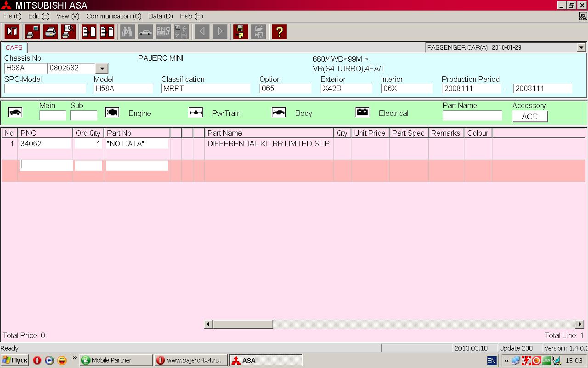
Task: Select the Body group icon
Action: [x=279, y=113]
